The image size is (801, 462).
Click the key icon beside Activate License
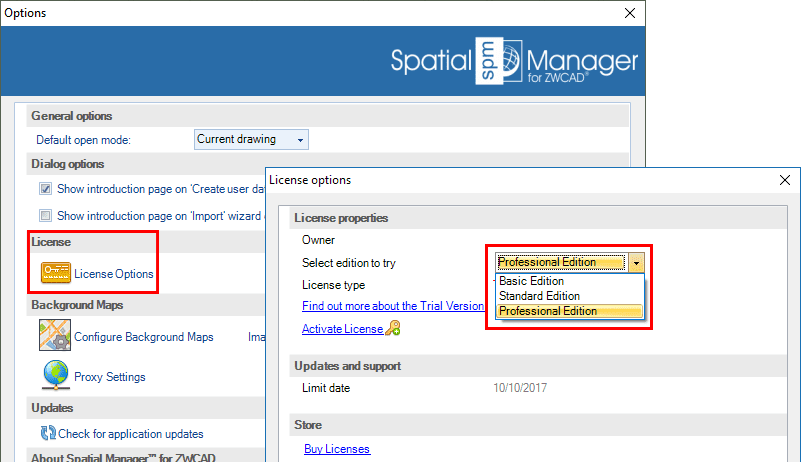[393, 328]
